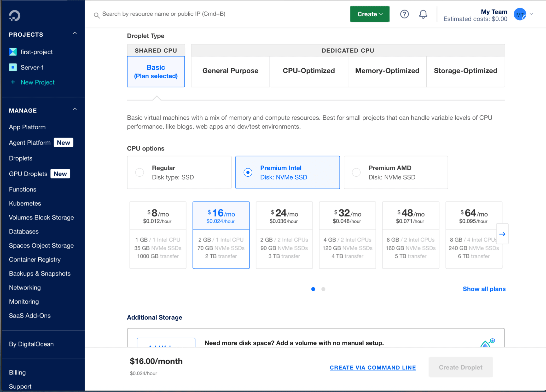Select the CPU-Optimized tab
546x392 pixels.
tap(308, 71)
